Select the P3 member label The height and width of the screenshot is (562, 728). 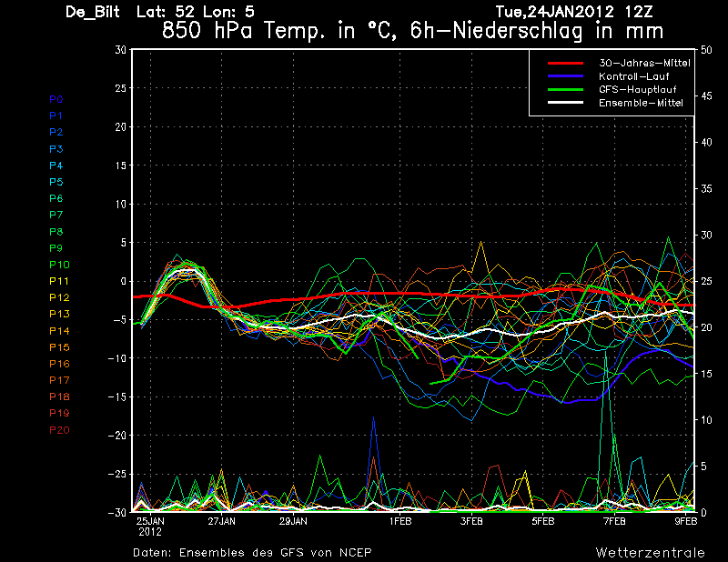tap(56, 149)
